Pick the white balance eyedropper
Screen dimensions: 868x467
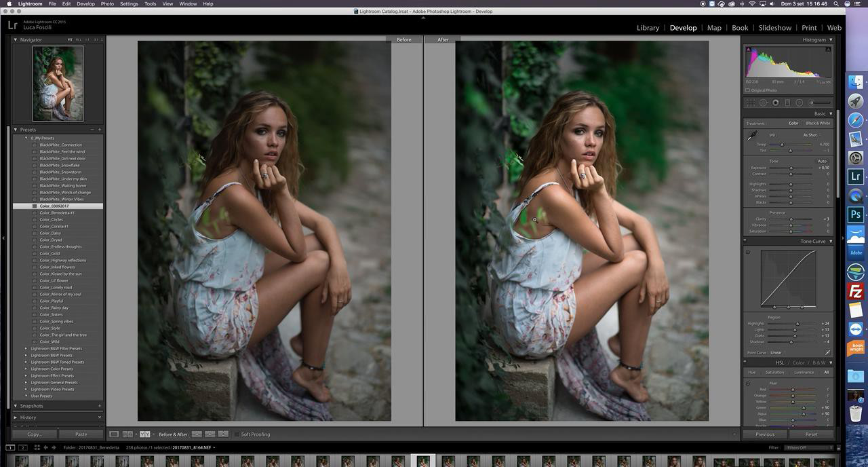(x=752, y=136)
